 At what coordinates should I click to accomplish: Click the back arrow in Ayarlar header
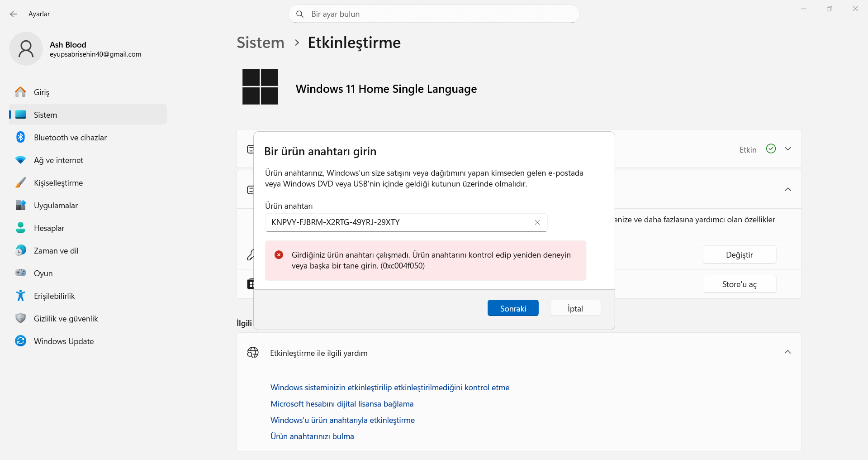[14, 14]
